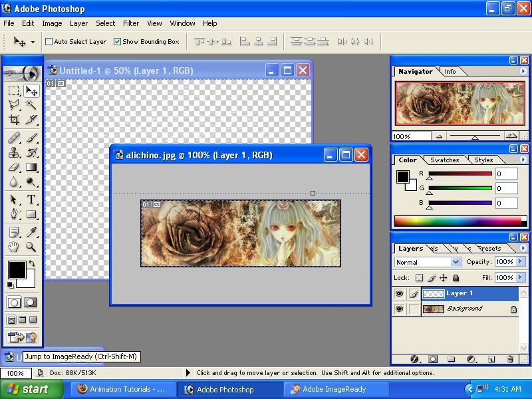Hide Layer 1 using its eye icon
This screenshot has height=399, width=532.
[x=400, y=293]
